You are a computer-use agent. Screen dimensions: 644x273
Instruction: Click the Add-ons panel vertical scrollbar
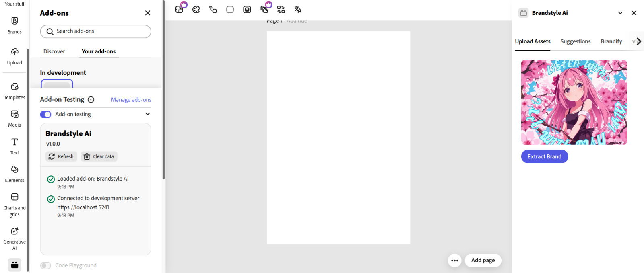click(163, 90)
